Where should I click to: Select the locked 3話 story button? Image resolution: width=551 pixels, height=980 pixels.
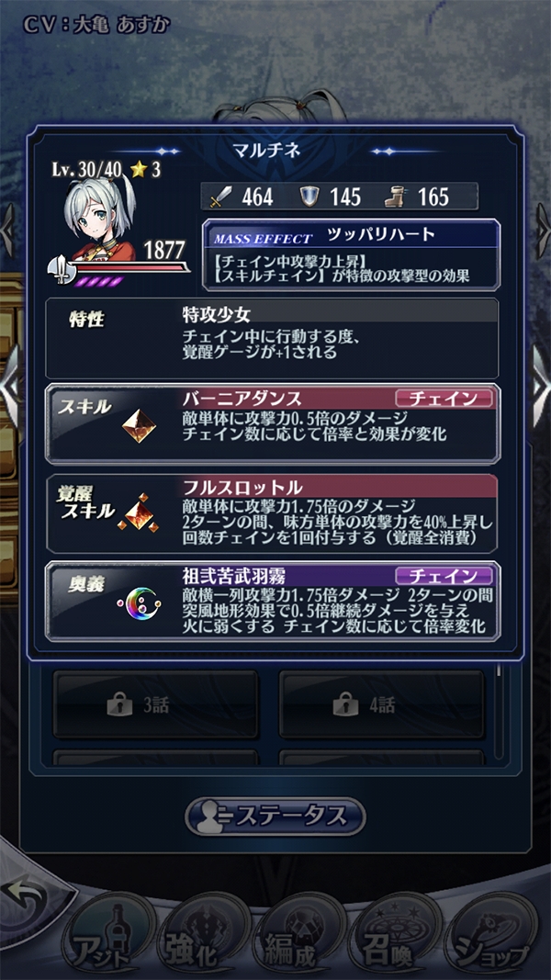(x=155, y=705)
